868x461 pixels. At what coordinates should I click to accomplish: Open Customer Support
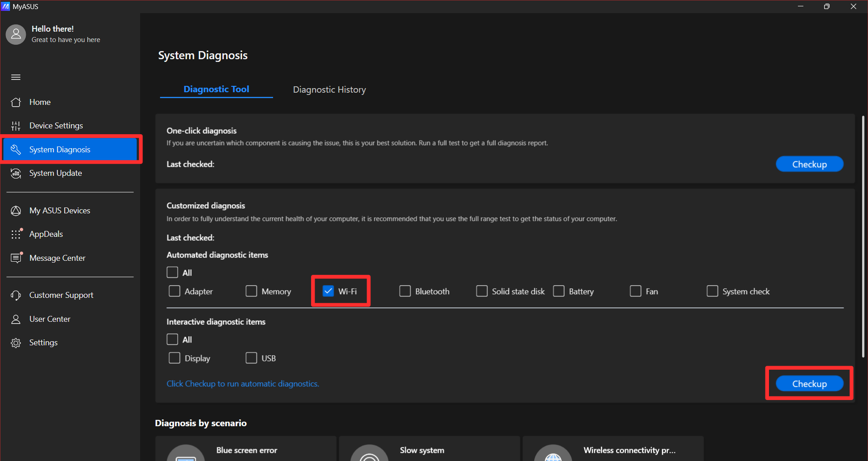(61, 295)
